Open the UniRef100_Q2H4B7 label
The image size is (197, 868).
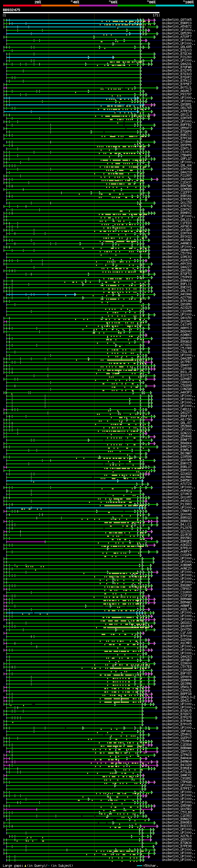[177, 379]
